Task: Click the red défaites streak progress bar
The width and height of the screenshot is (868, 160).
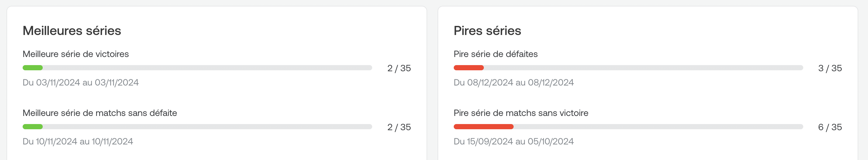Action: coord(468,68)
